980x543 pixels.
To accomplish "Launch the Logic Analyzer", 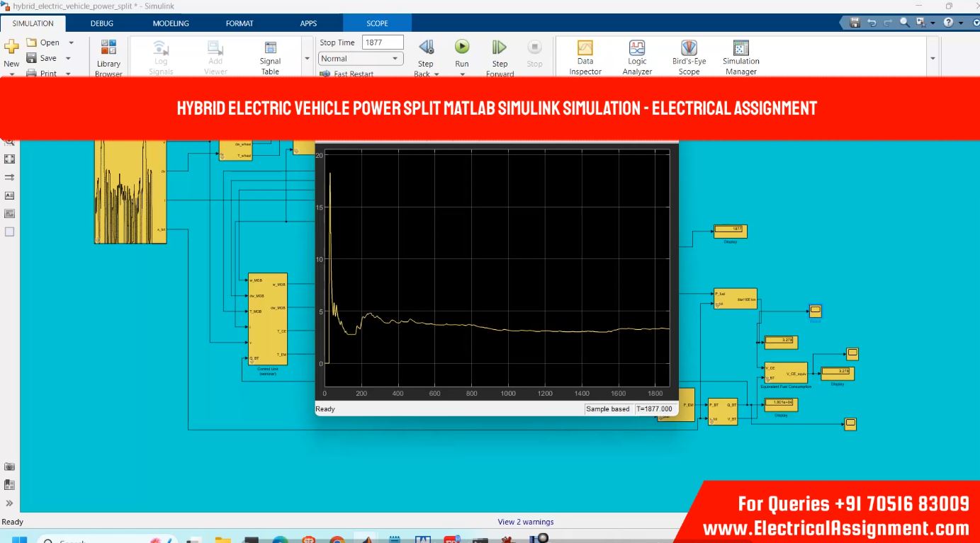I will (x=637, y=55).
